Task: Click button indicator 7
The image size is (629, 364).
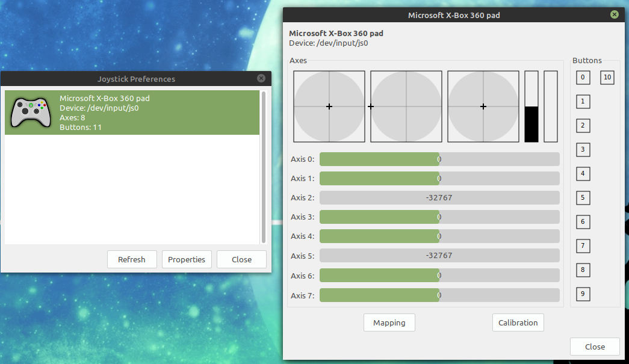Action: pos(583,245)
